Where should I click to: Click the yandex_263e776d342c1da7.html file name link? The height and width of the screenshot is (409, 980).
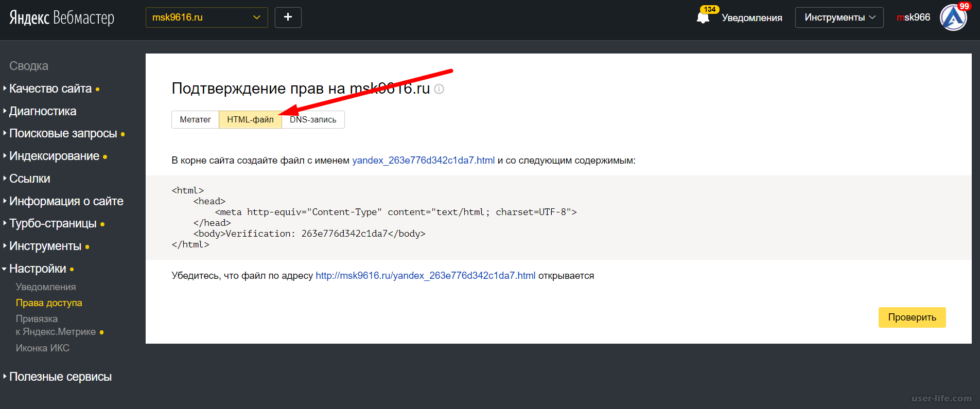coord(423,161)
